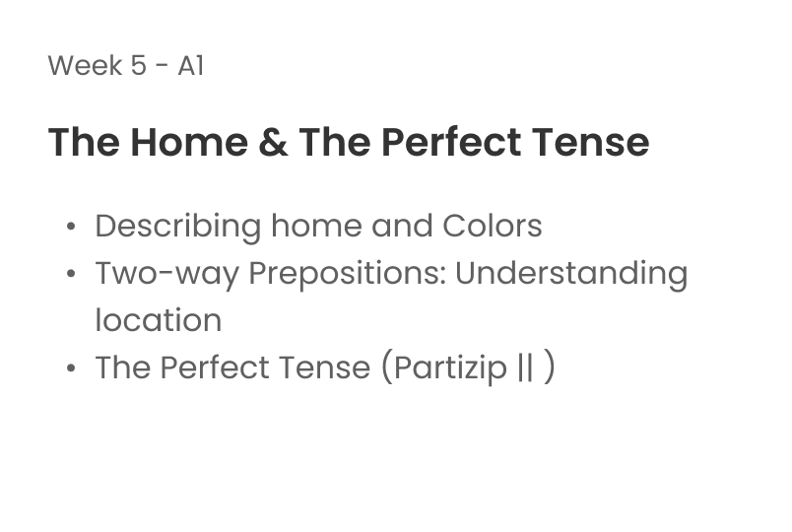Click the word "location" on the wrapped line
Viewport: 792px width, 532px height.
click(158, 320)
